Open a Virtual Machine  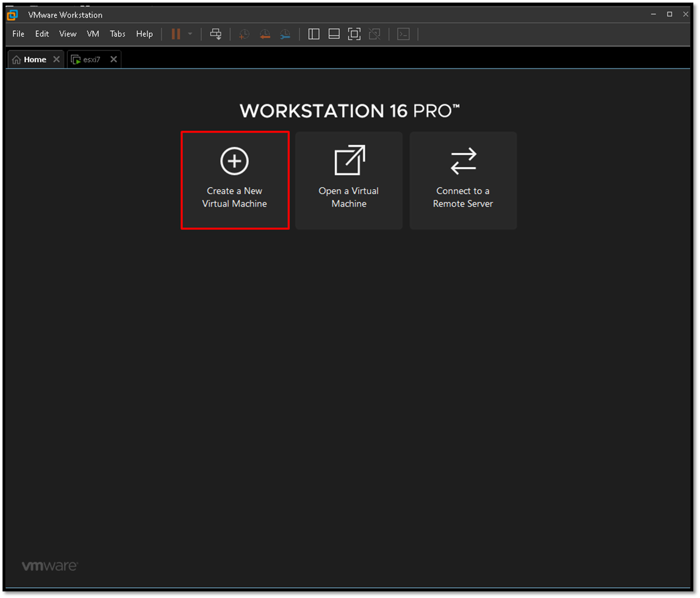pyautogui.click(x=348, y=180)
